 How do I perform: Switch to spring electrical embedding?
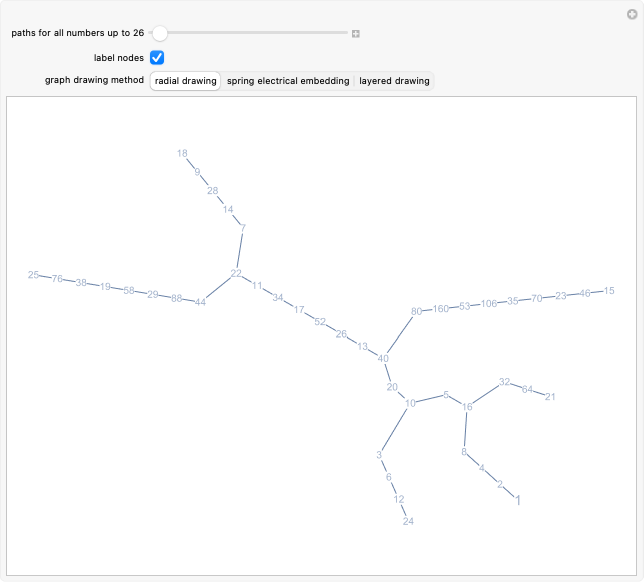pyautogui.click(x=288, y=81)
